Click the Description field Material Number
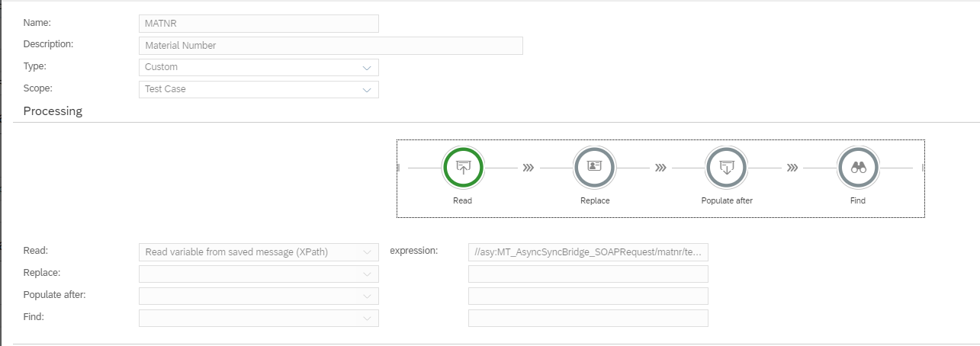 pos(331,46)
